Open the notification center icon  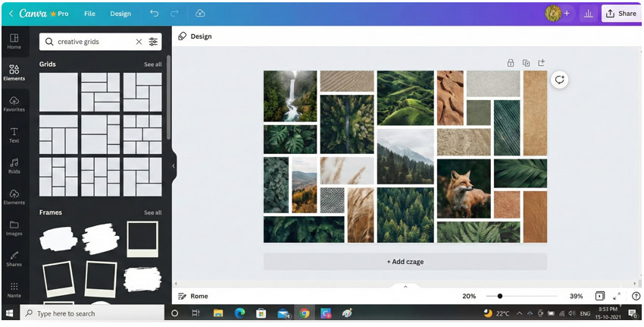[633, 313]
